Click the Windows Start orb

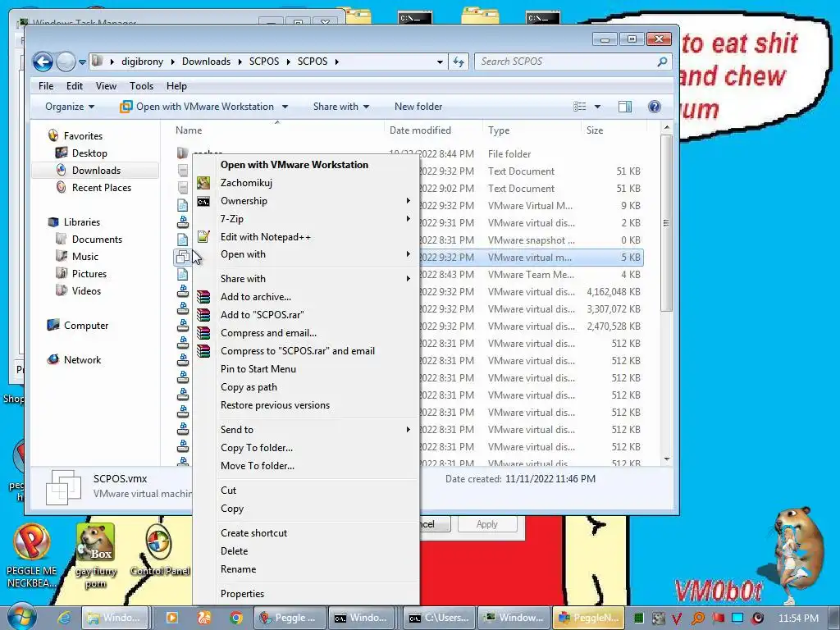(21, 617)
